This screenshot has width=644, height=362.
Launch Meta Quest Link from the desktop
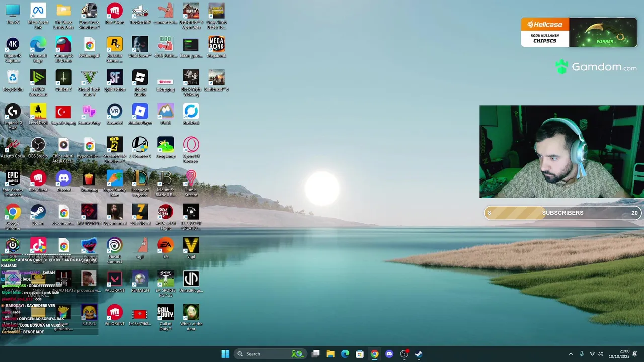pos(38,16)
